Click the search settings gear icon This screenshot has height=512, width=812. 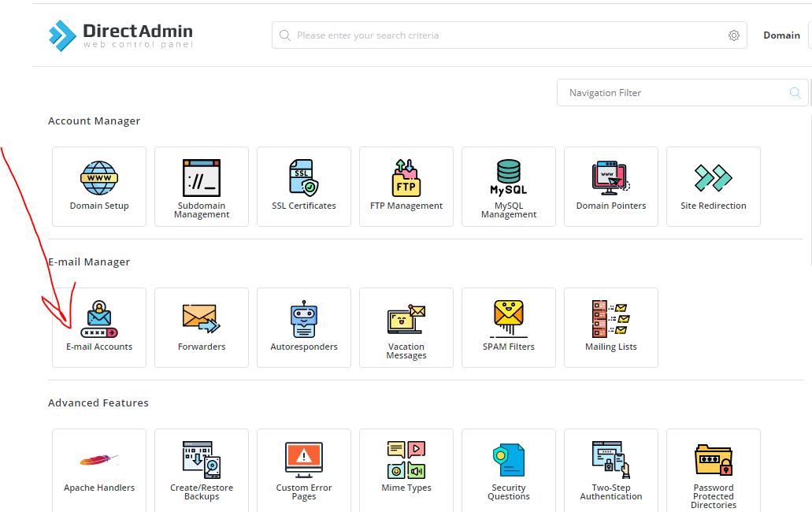[734, 35]
